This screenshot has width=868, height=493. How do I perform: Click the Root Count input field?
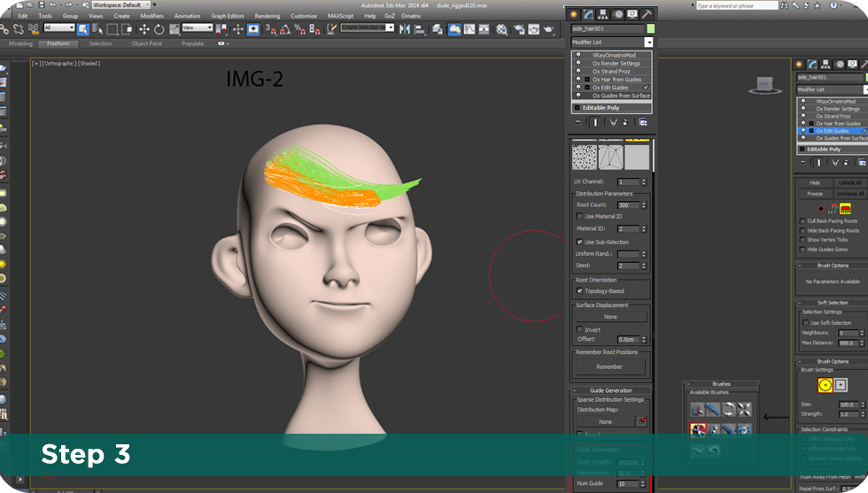click(627, 204)
